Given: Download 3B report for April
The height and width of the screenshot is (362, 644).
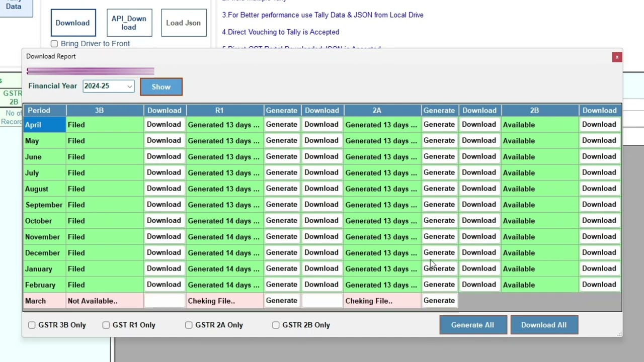Looking at the screenshot, I should [x=164, y=124].
